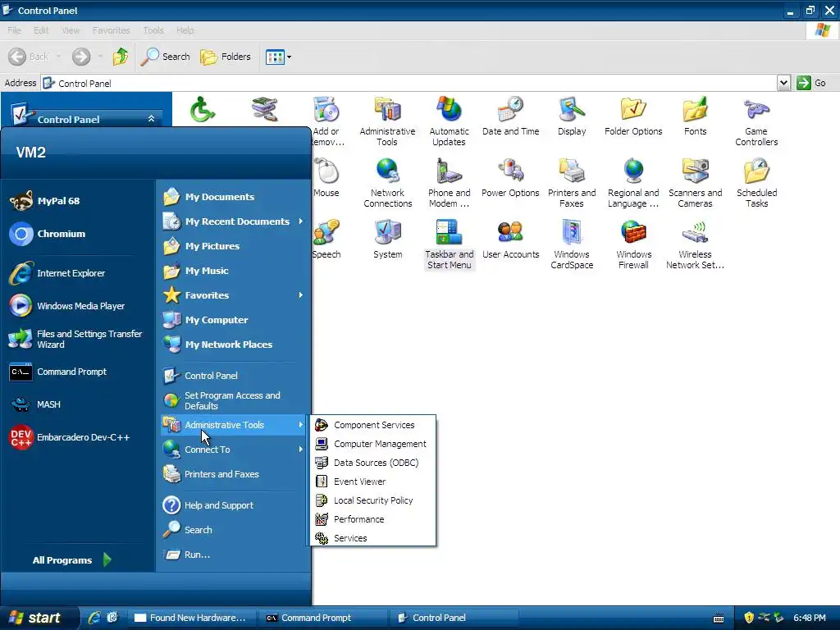Screen dimensions: 840x630
Task: Expand Favorites submenu in Start menu
Action: (234, 295)
